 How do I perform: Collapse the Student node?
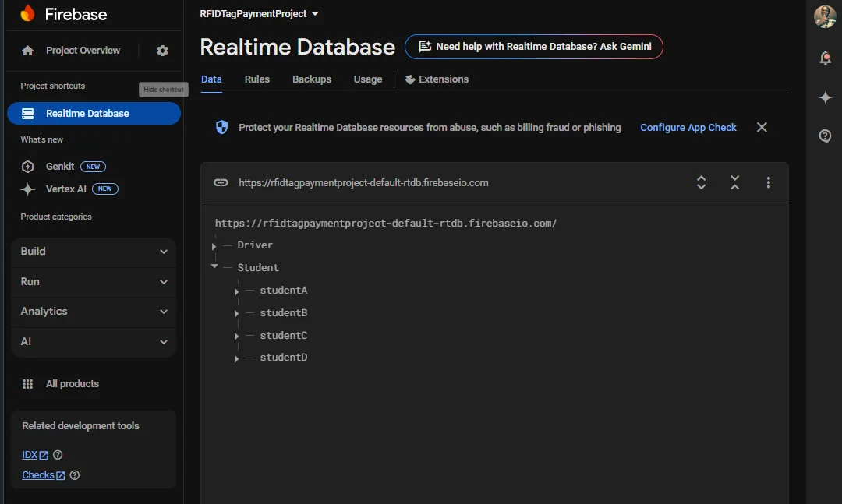pos(214,266)
